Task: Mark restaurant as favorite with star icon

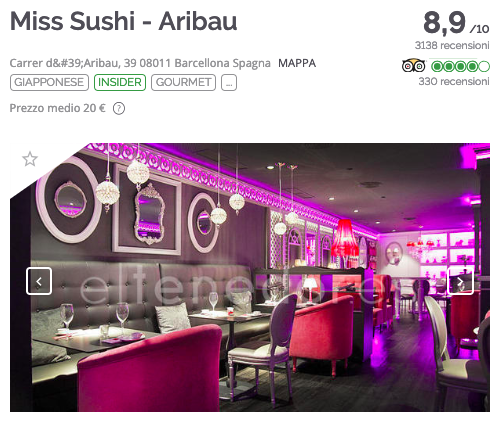Action: tap(30, 159)
